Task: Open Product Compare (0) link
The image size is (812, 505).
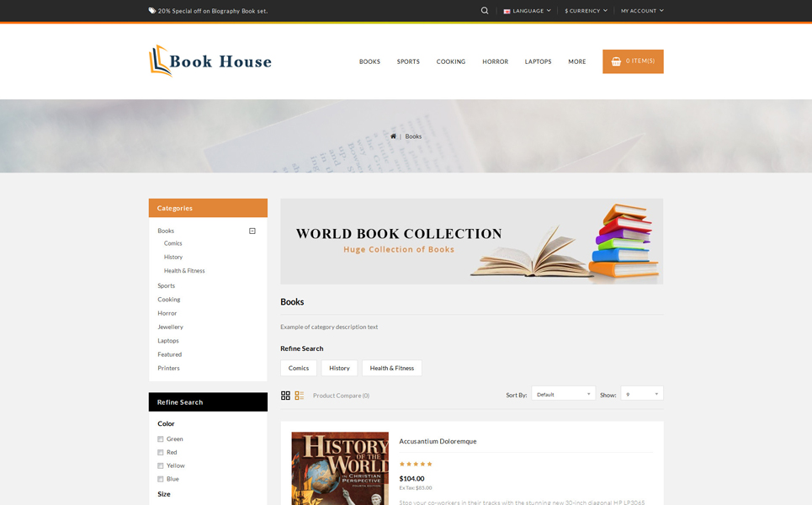Action: [x=342, y=396]
